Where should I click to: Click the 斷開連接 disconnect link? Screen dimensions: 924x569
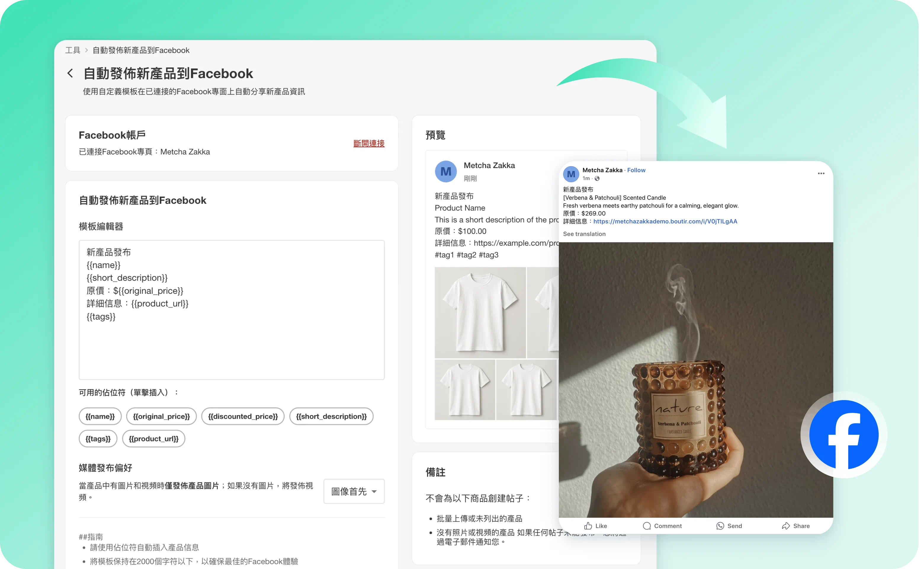pos(368,143)
